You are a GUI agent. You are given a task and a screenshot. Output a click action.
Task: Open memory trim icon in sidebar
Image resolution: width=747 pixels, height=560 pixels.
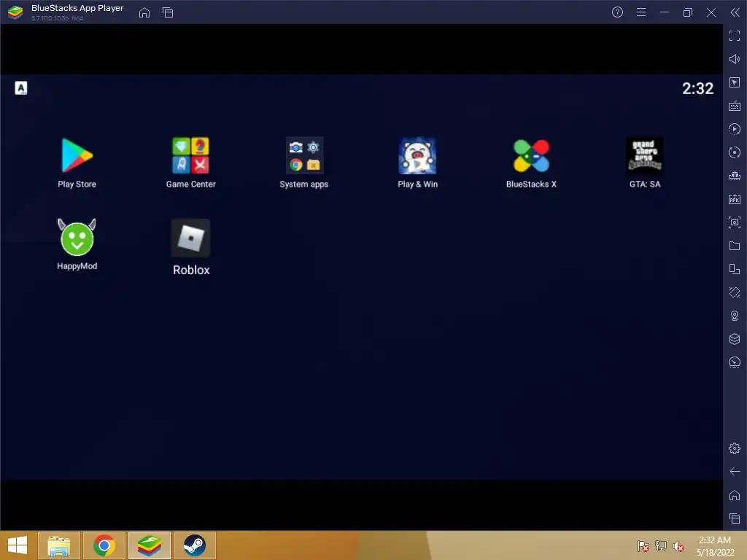(735, 176)
